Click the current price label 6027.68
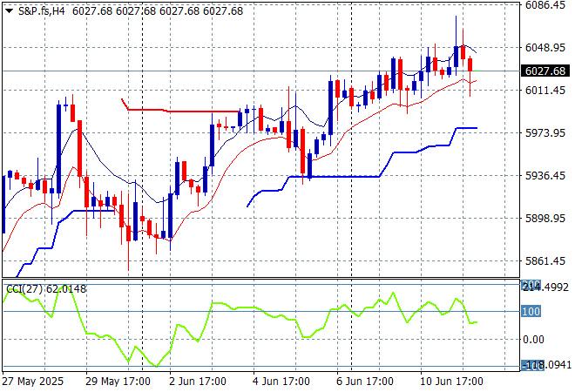 pos(547,71)
